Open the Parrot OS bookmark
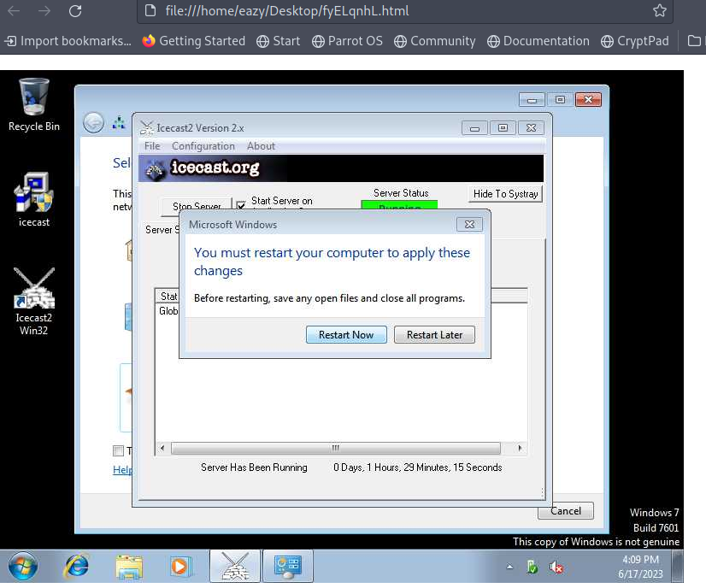Screen dimensions: 706x588 point(347,41)
